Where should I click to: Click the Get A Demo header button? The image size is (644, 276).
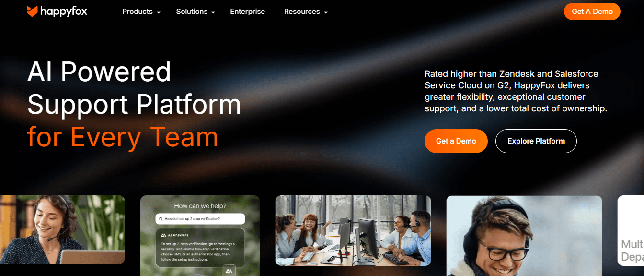592,12
